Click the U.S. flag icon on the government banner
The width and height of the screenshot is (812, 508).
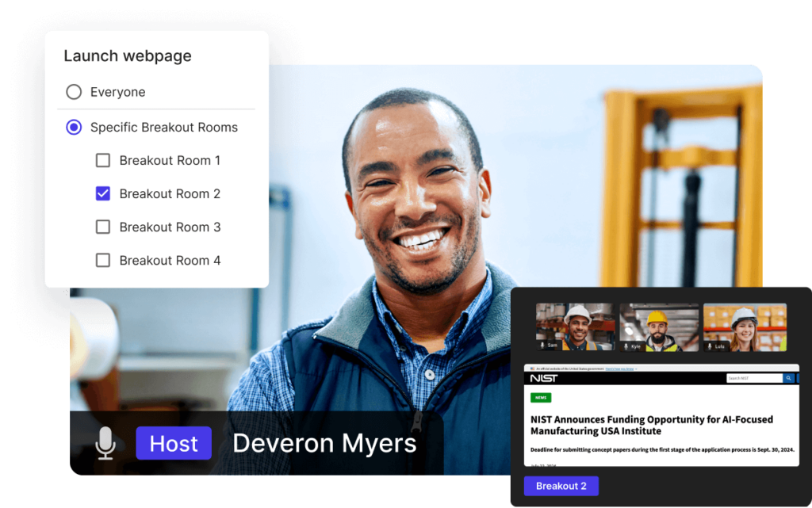click(x=532, y=368)
